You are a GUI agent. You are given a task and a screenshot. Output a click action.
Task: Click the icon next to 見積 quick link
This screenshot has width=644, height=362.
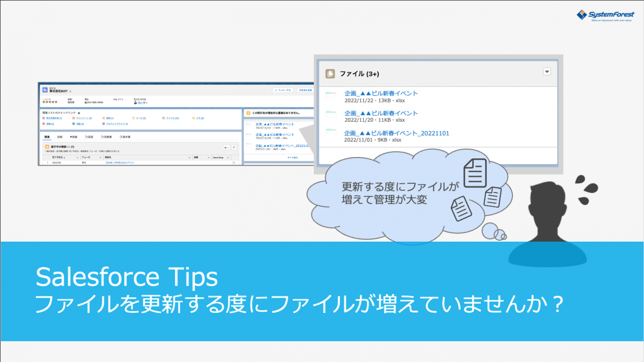pos(44,124)
